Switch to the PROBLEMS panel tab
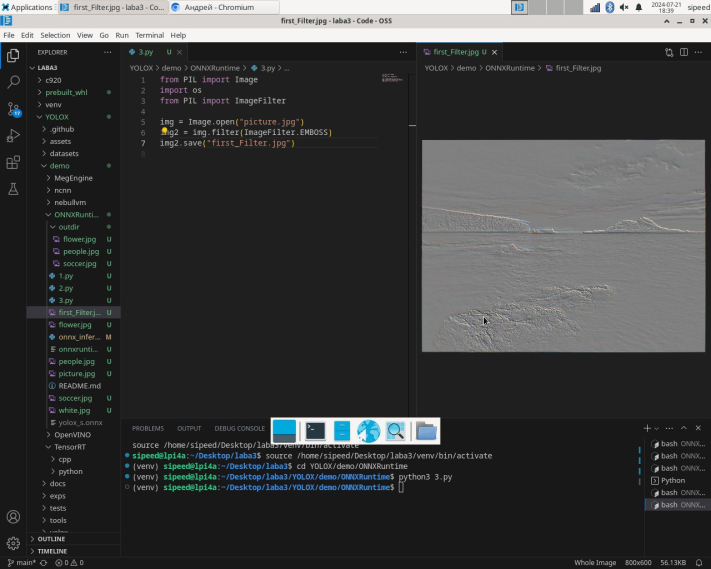Image resolution: width=711 pixels, height=569 pixels. [147, 428]
